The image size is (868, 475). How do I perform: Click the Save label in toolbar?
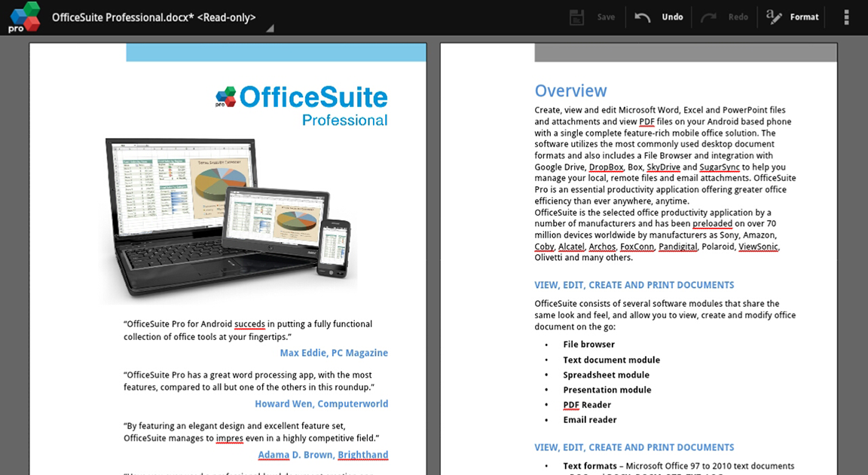[606, 17]
